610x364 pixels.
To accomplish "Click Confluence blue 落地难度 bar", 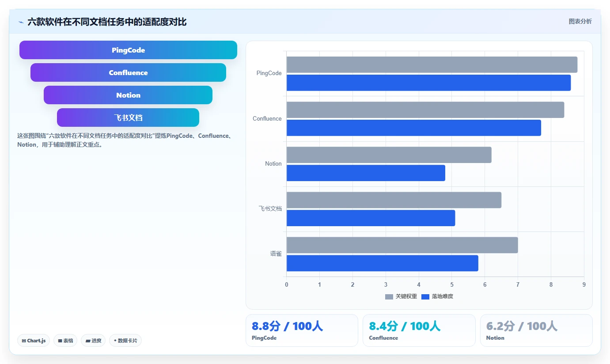I will click(414, 128).
